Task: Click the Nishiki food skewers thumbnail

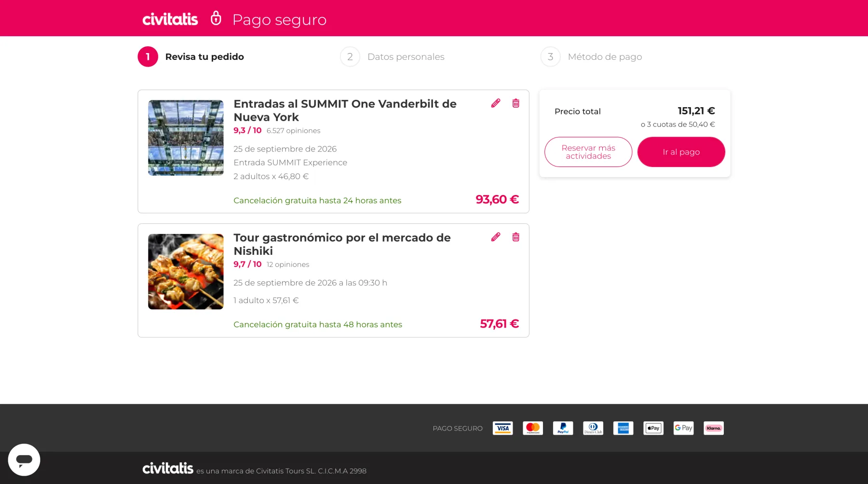Action: coord(186,272)
